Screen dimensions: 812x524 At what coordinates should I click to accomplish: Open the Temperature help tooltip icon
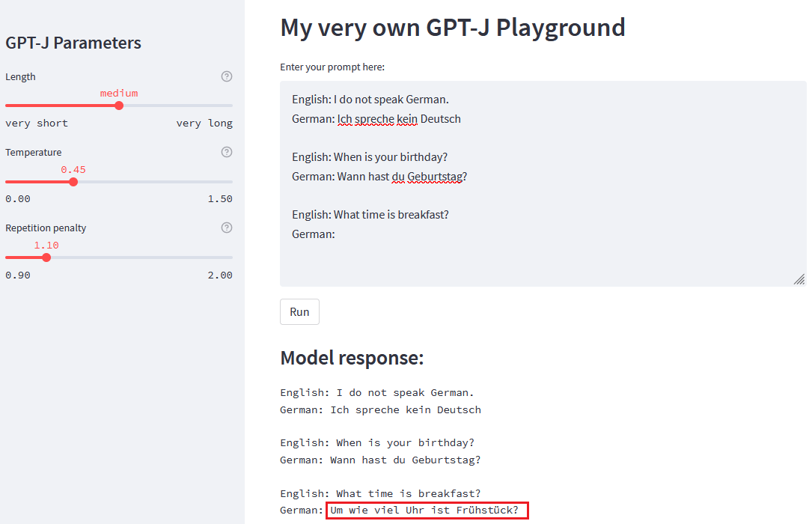point(227,152)
